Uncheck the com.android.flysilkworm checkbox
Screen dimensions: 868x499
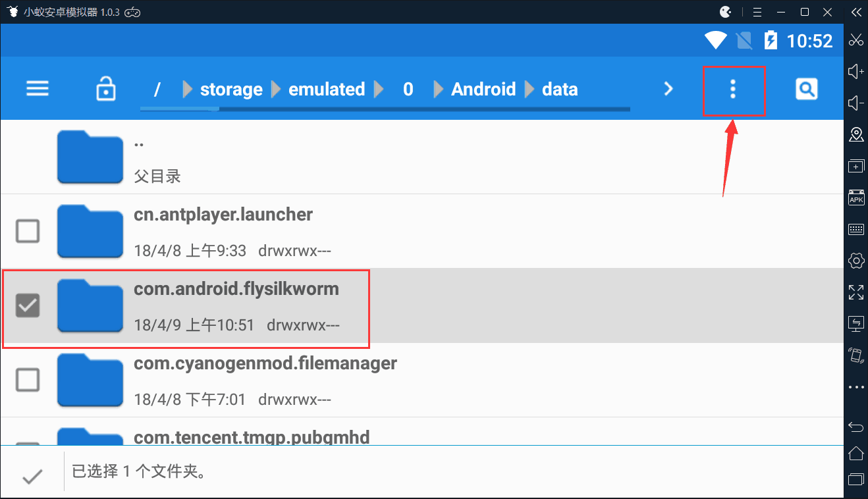[x=28, y=305]
